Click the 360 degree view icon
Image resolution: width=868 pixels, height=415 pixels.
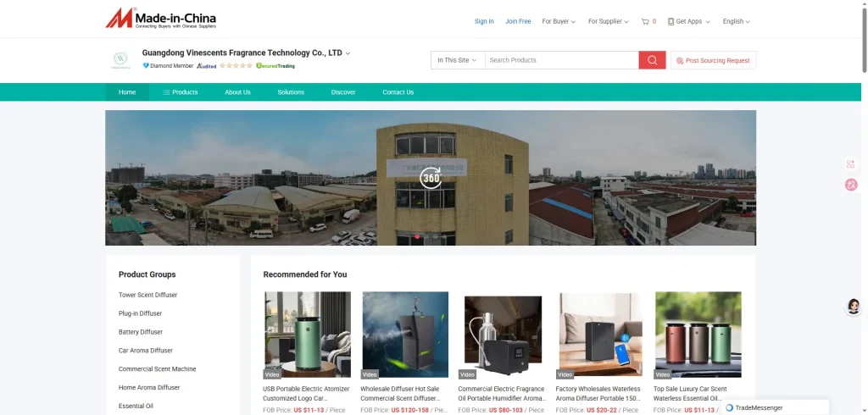point(431,178)
